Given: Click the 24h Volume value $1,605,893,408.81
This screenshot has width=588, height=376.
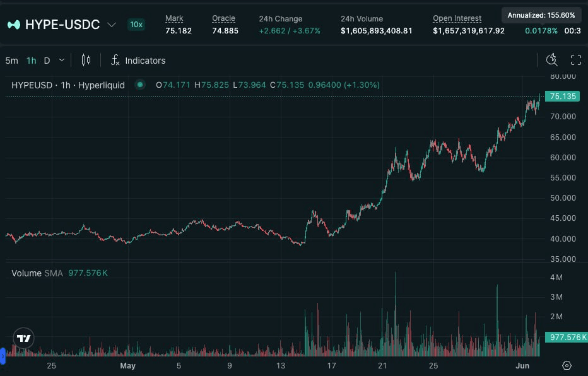Looking at the screenshot, I should [376, 31].
